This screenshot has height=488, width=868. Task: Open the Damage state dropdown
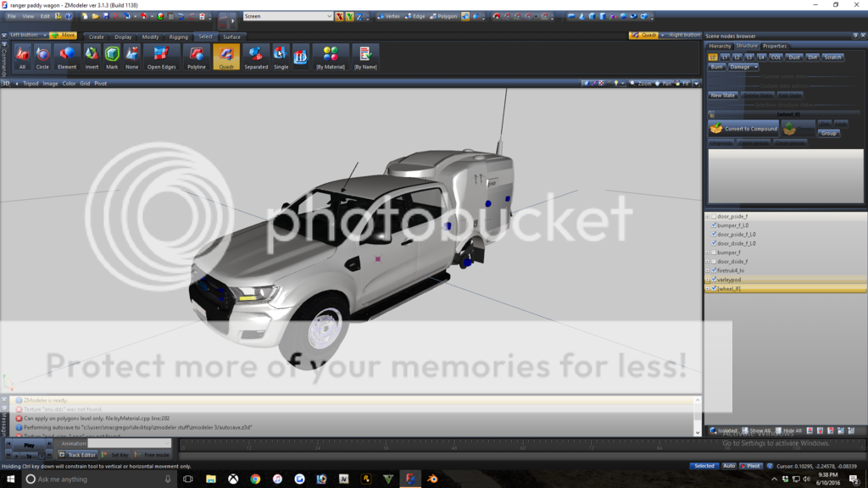coord(743,67)
